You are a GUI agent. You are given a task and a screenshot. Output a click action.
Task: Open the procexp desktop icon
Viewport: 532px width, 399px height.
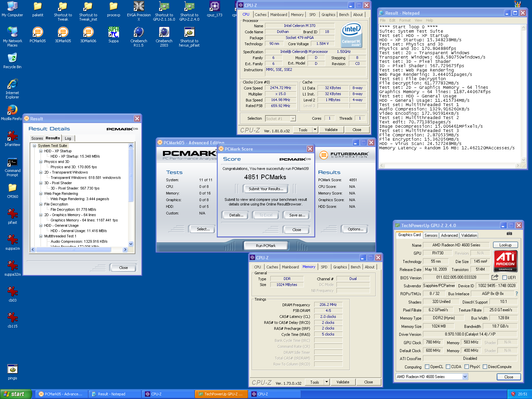coord(113,9)
